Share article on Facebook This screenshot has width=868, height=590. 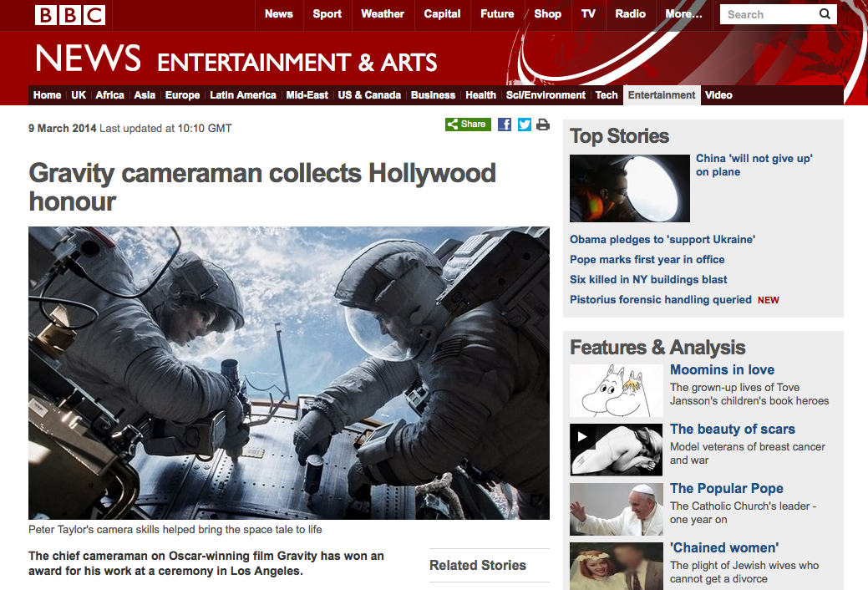[x=505, y=125]
